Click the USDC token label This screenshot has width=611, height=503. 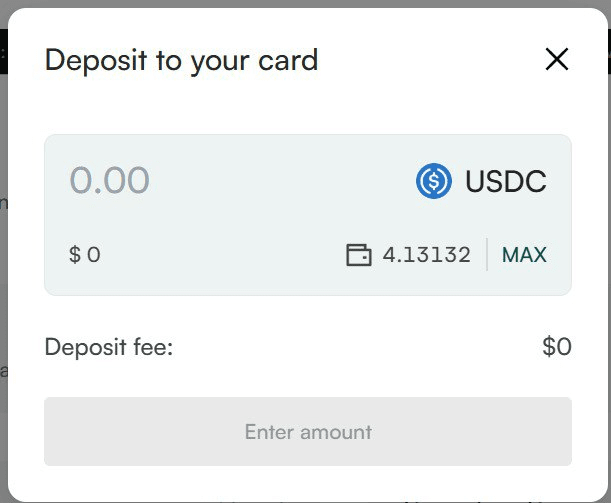[x=506, y=181]
